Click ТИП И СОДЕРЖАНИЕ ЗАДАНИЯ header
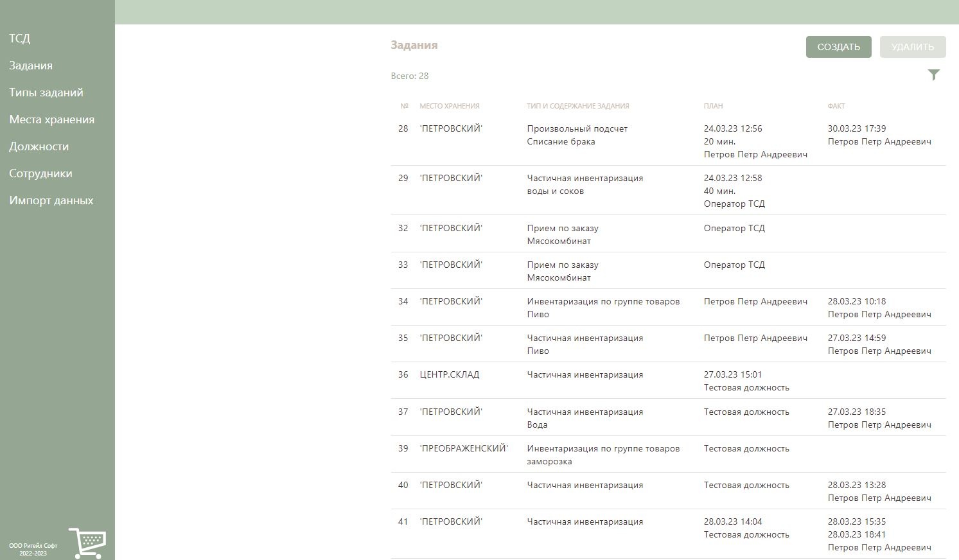The height and width of the screenshot is (560, 959). coord(578,106)
